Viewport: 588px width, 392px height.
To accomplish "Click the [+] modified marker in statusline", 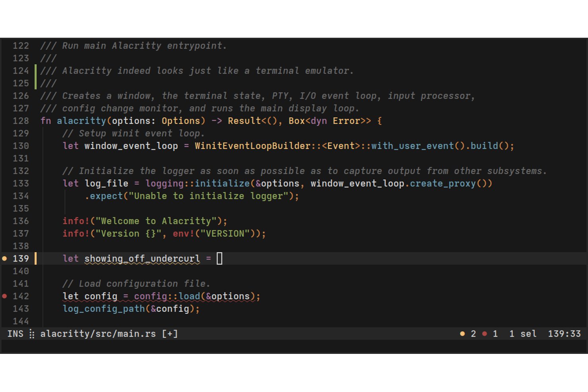I will [170, 334].
